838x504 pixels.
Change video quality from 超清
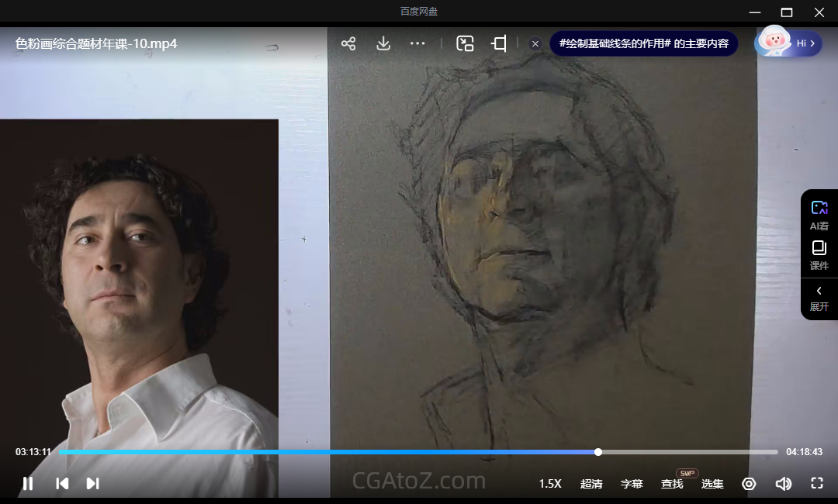click(x=591, y=484)
